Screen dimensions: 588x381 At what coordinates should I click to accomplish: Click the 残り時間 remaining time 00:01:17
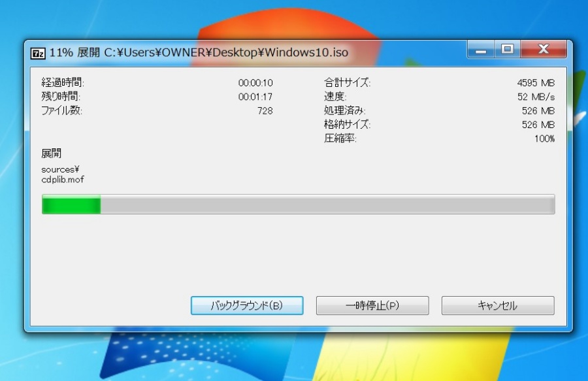pos(255,97)
